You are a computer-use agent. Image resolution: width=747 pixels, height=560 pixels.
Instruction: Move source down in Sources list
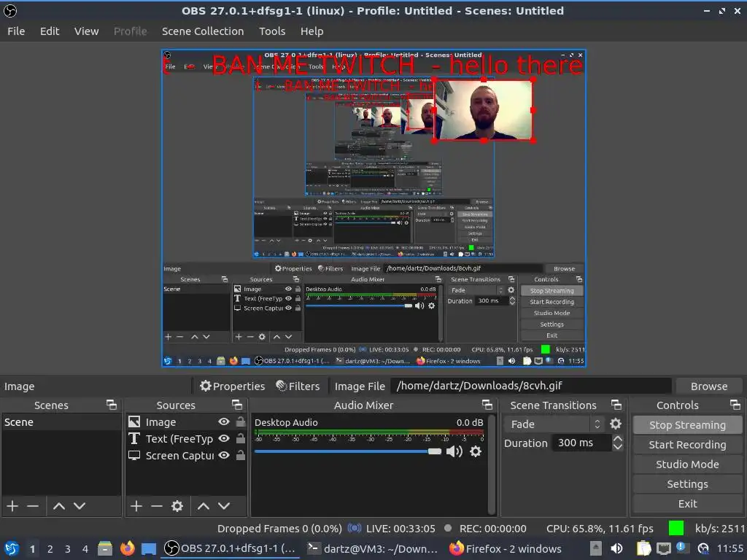tap(224, 506)
